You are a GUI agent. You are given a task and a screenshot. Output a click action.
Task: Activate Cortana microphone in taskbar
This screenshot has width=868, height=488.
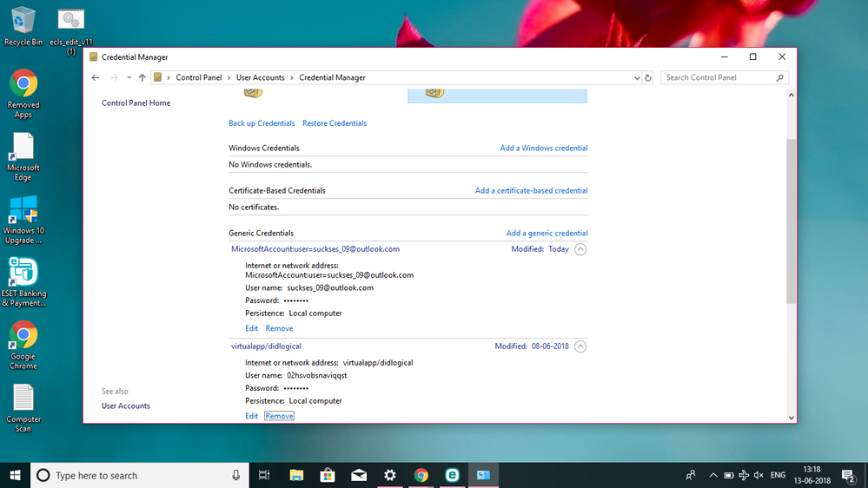pos(235,475)
